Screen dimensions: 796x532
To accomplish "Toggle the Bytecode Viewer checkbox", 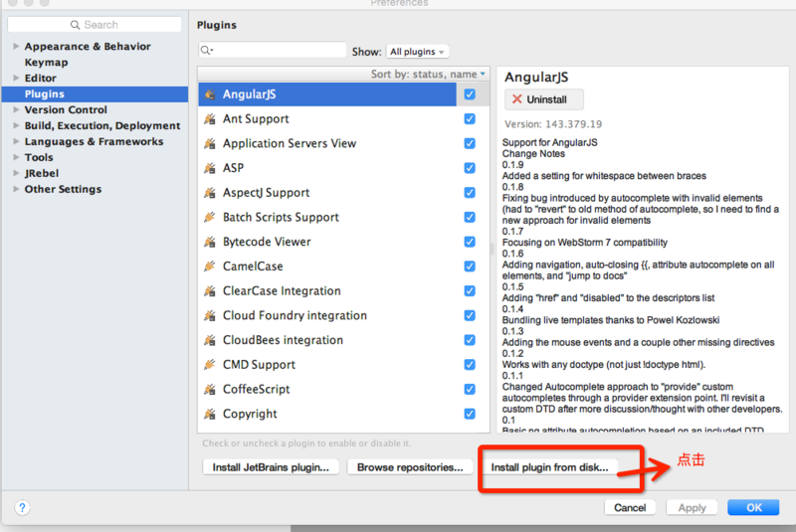I will tap(470, 242).
